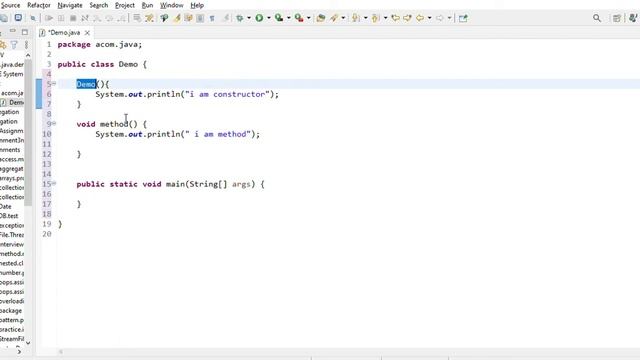This screenshot has width=640, height=360.
Task: Open the Refactor menu
Action: 39,5
